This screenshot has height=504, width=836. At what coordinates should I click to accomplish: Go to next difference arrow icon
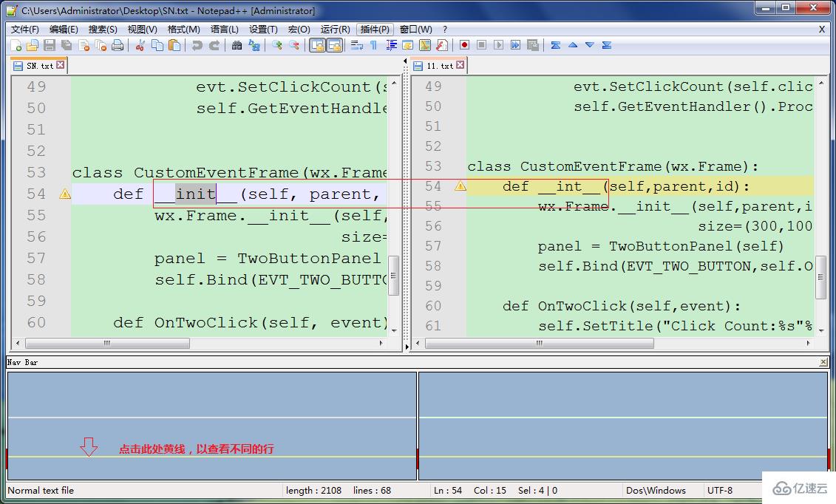coord(590,45)
